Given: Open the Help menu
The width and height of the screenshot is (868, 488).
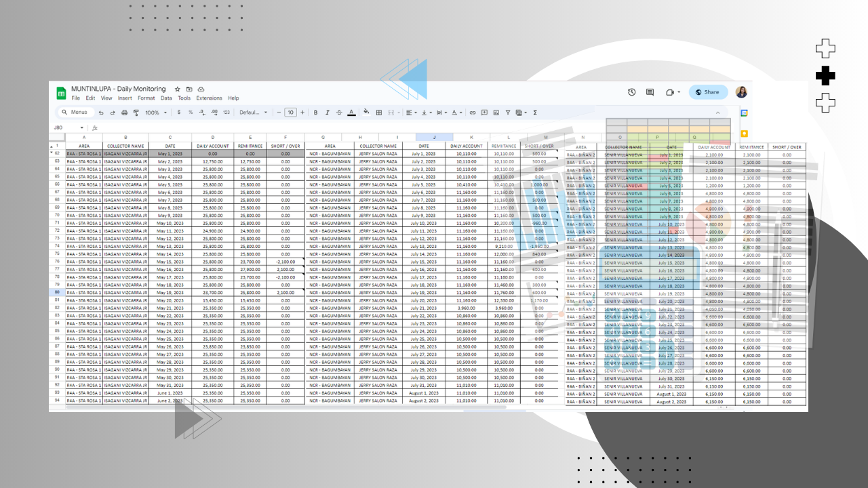Looking at the screenshot, I should 233,98.
